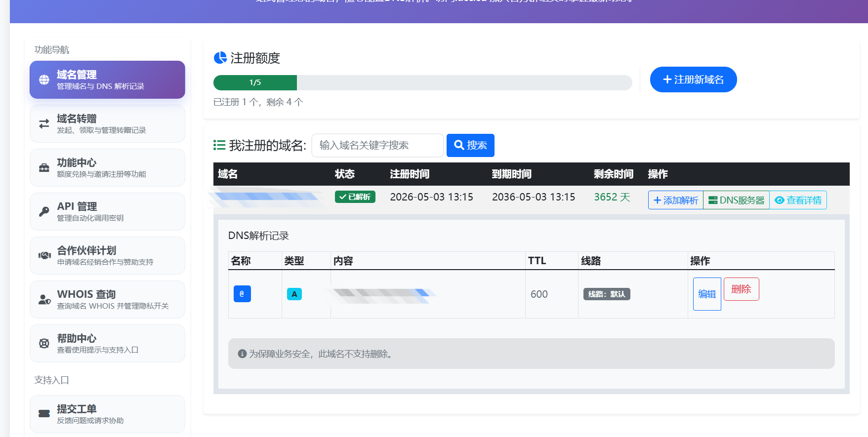The height and width of the screenshot is (437, 868).
Task: Click the 为保障业务安全 deletion notice
Action: [x=532, y=354]
